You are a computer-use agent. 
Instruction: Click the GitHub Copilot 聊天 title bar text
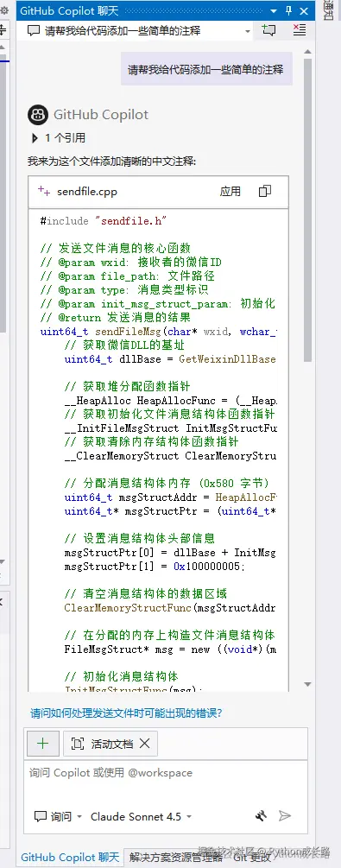pos(69,10)
